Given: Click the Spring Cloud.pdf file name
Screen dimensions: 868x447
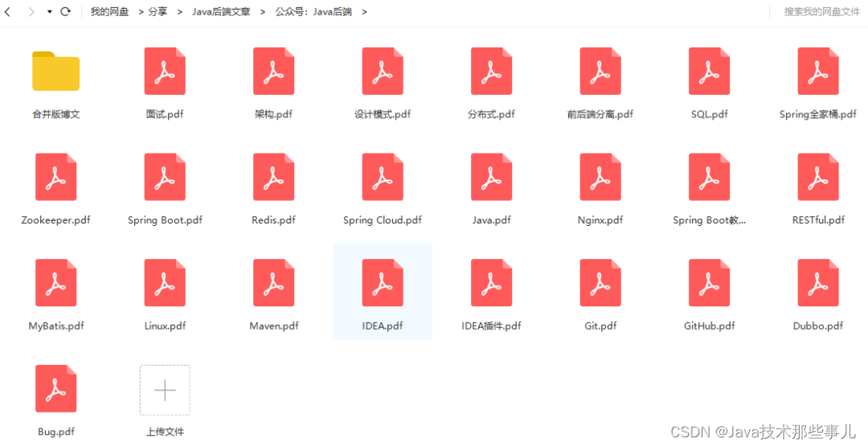Looking at the screenshot, I should [x=383, y=220].
